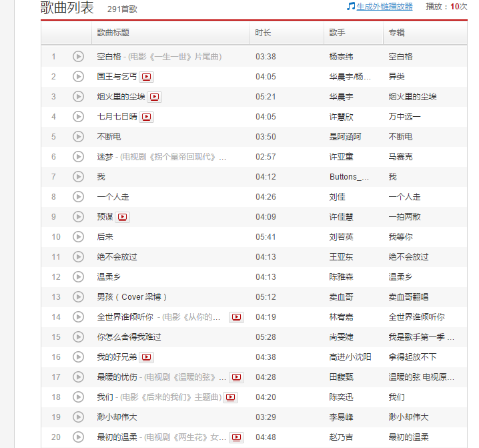The height and width of the screenshot is (448, 479).
Task: Play song 14 全世界谁倾听你 by its play icon
Action: (x=78, y=317)
